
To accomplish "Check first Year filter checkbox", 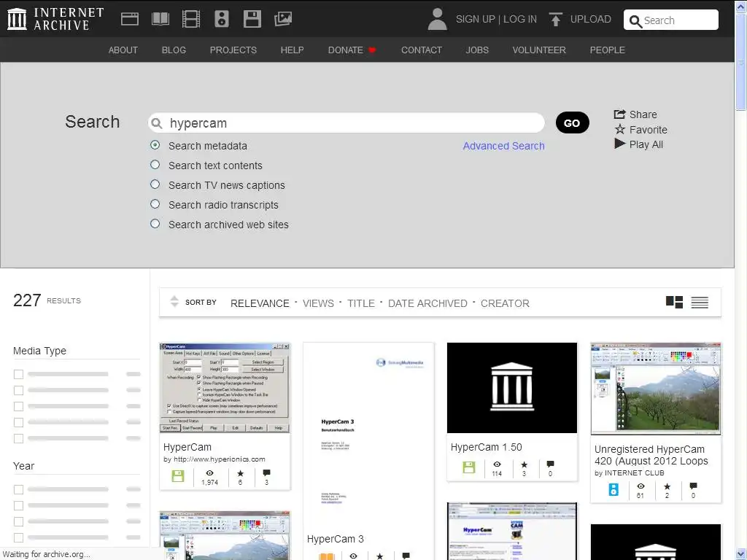I will pyautogui.click(x=18, y=489).
